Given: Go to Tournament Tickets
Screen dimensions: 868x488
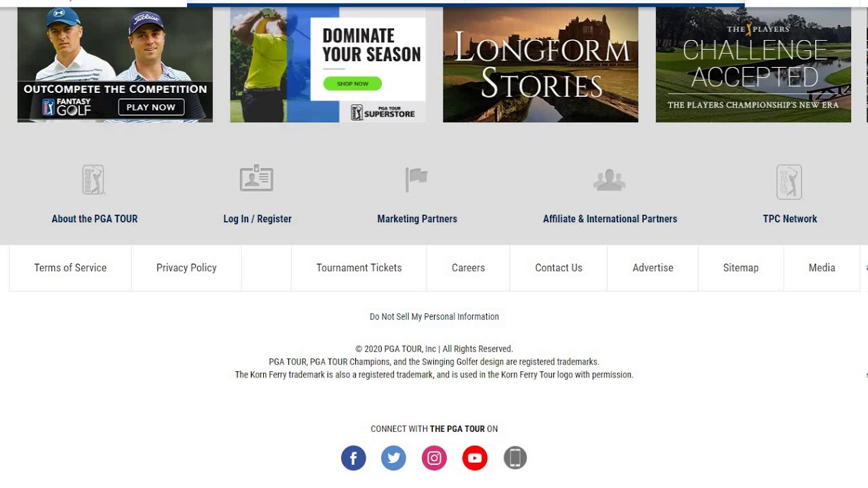Looking at the screenshot, I should tap(359, 268).
